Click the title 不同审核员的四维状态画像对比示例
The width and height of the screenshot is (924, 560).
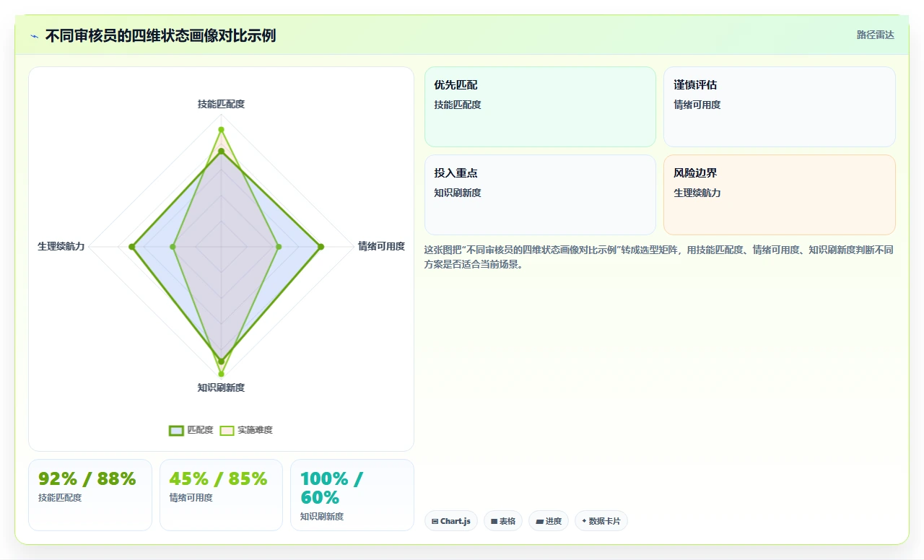tap(160, 36)
